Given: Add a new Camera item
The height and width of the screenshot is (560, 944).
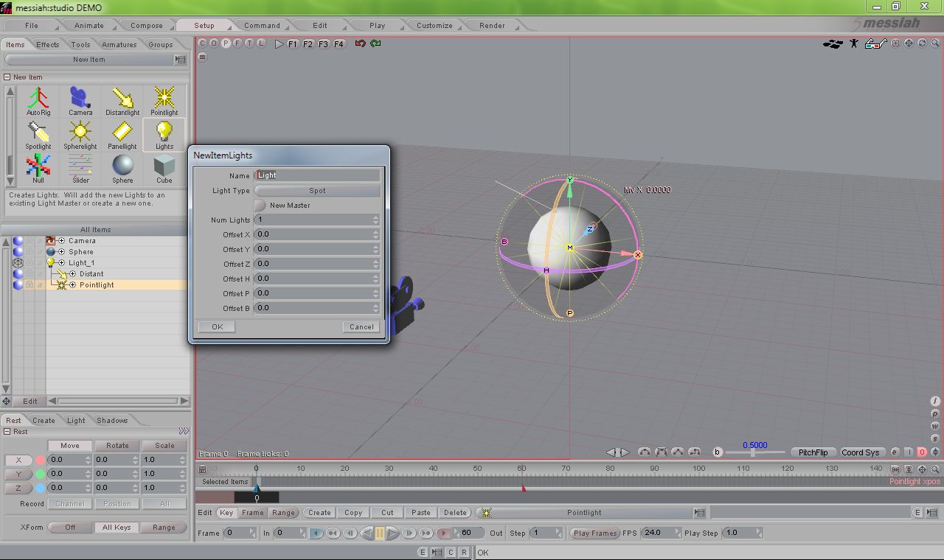Looking at the screenshot, I should [x=80, y=101].
